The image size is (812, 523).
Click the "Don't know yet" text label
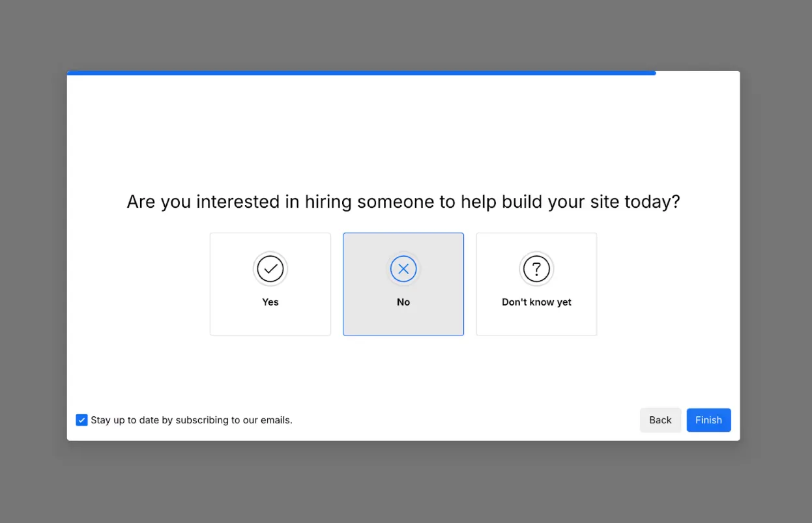(536, 302)
